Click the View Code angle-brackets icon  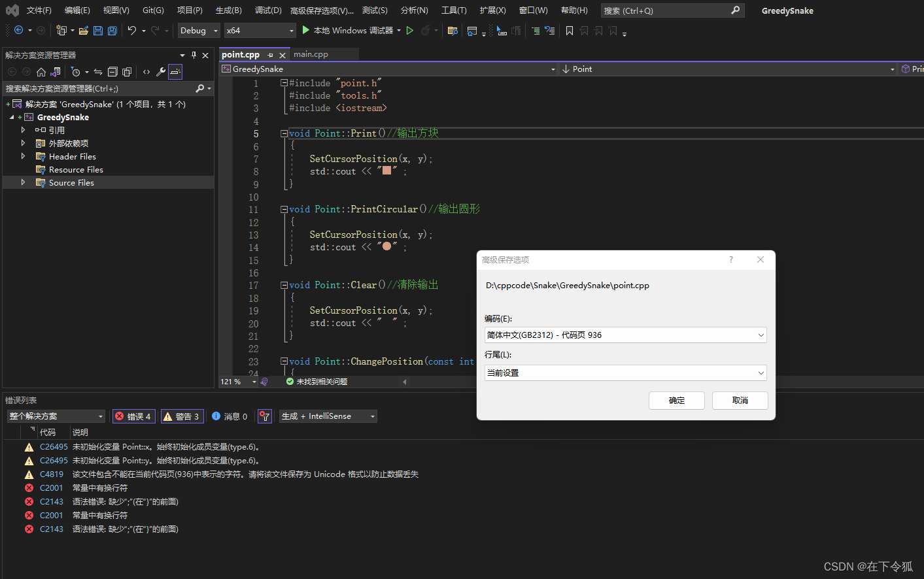146,72
